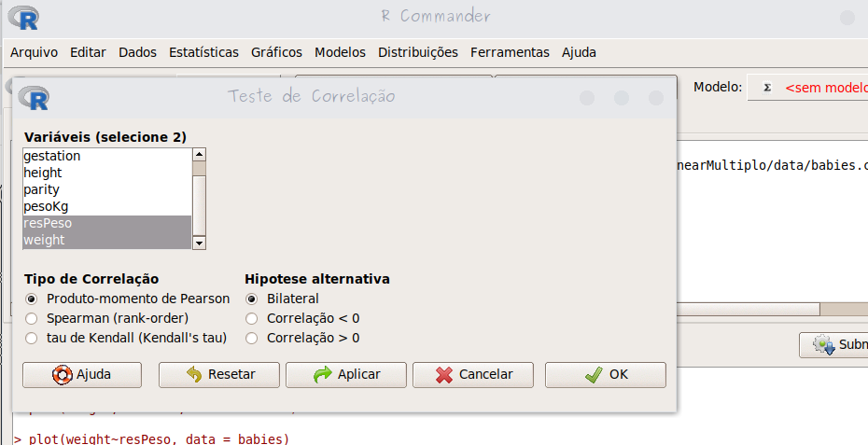868x445 pixels.
Task: Click the Resetar undo-arrow button
Action: click(x=219, y=374)
